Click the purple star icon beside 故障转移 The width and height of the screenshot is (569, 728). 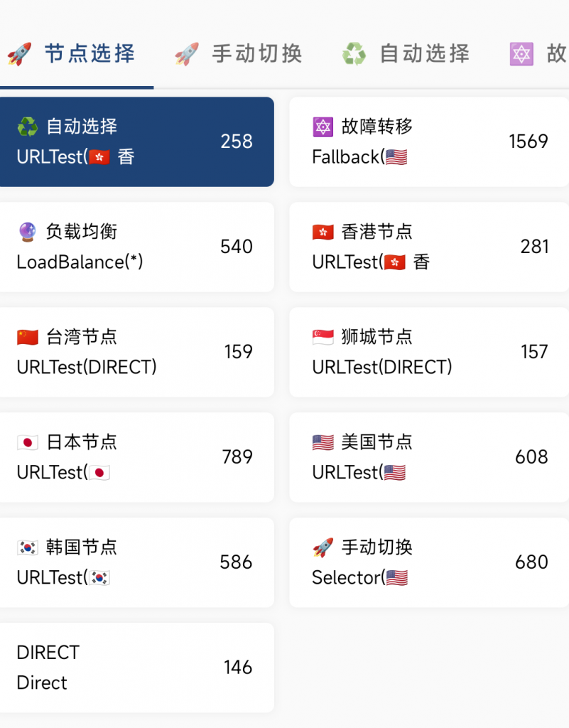pos(323,127)
